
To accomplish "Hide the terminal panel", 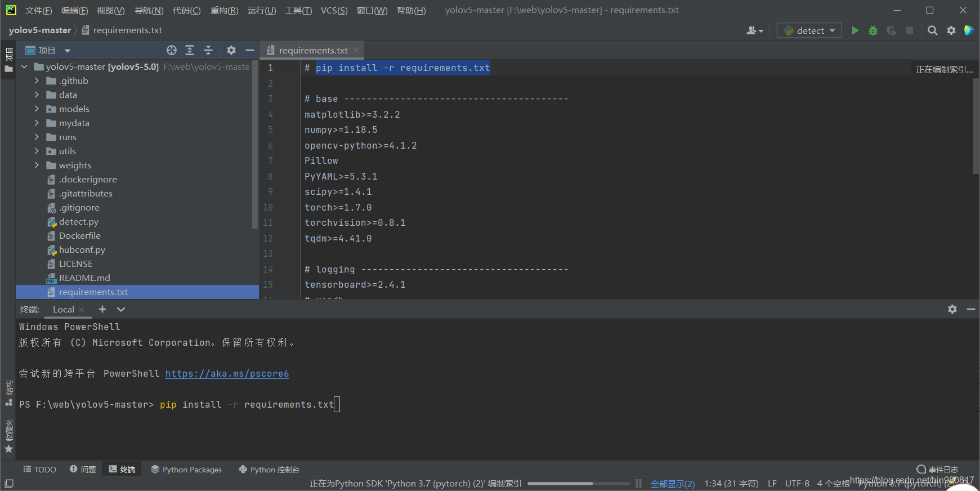I will [971, 309].
